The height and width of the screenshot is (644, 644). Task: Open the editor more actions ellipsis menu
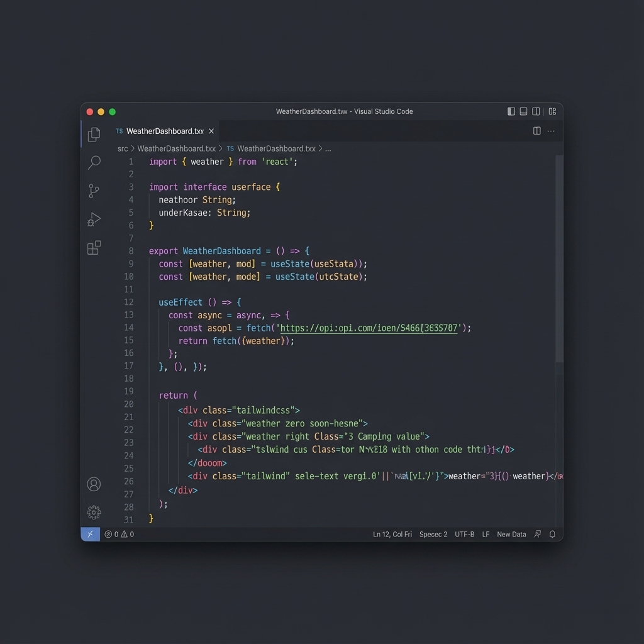tap(550, 131)
